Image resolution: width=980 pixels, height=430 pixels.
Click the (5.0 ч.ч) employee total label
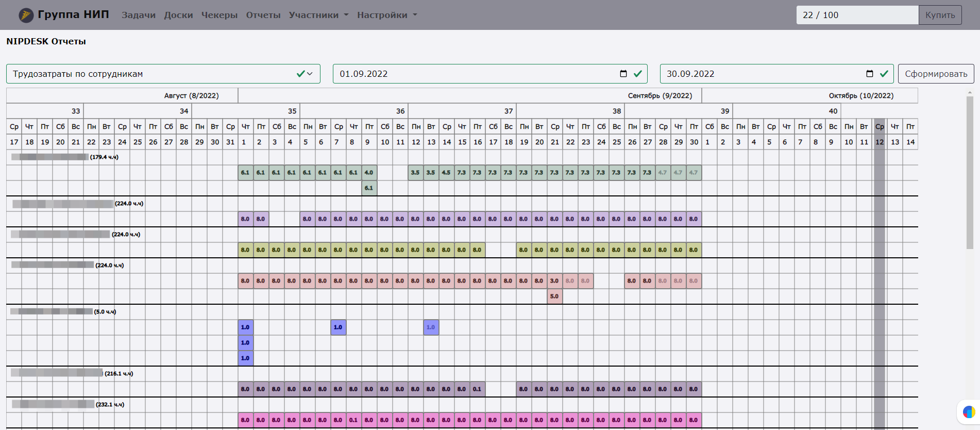pos(105,311)
